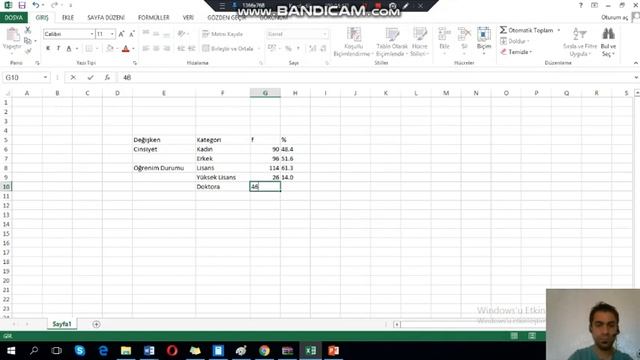
Task: Decrease font size with smaller A
Action: click(132, 34)
